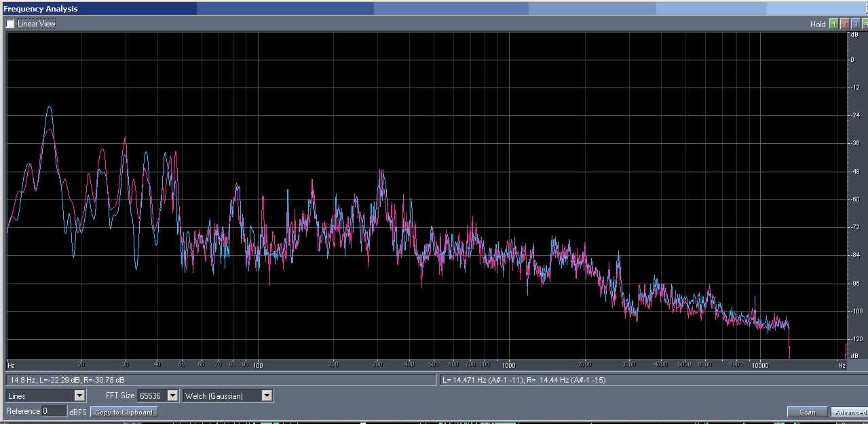Select the yellow Hold 4 button

[x=865, y=24]
